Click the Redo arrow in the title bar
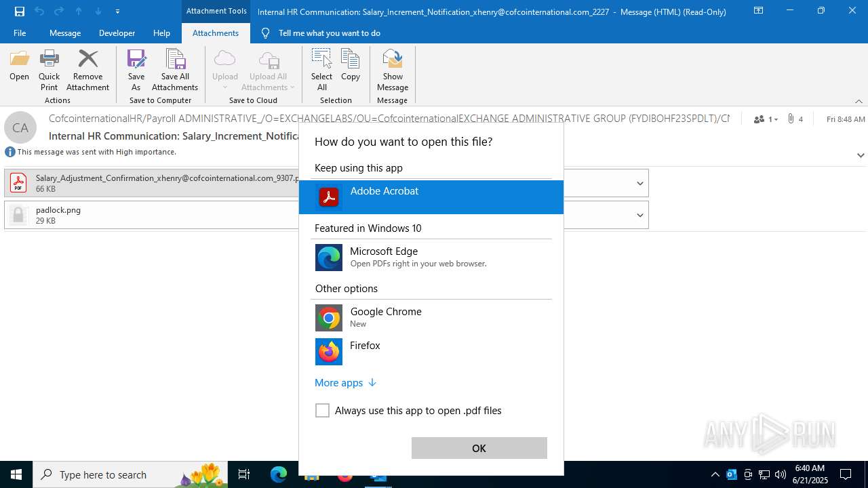The width and height of the screenshot is (868, 488). coord(59,11)
